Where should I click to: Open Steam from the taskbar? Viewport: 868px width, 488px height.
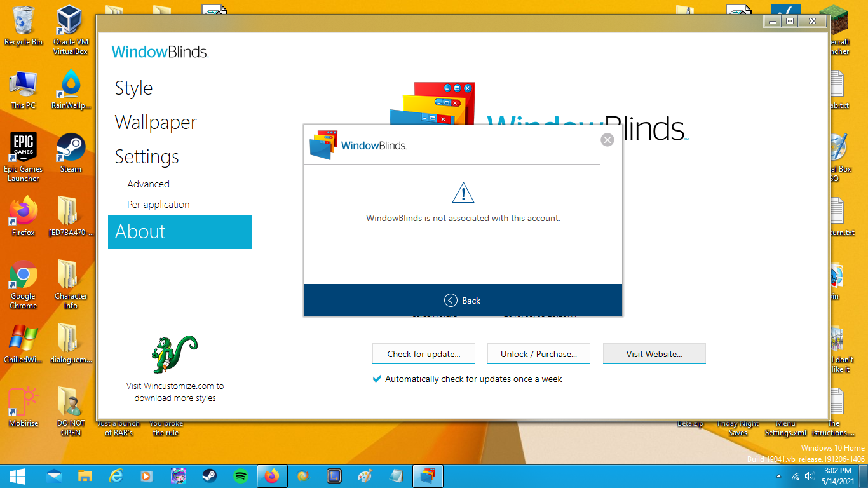pos(209,476)
